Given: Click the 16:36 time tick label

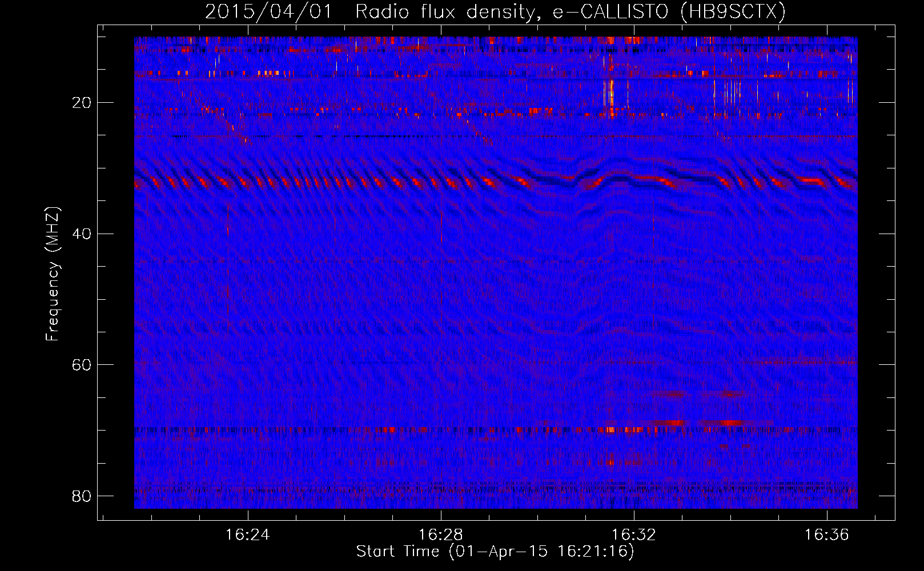Looking at the screenshot, I should [826, 535].
